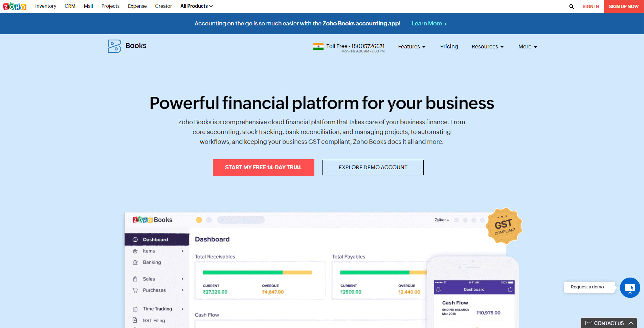Open CRM in the top menu

[x=70, y=6]
